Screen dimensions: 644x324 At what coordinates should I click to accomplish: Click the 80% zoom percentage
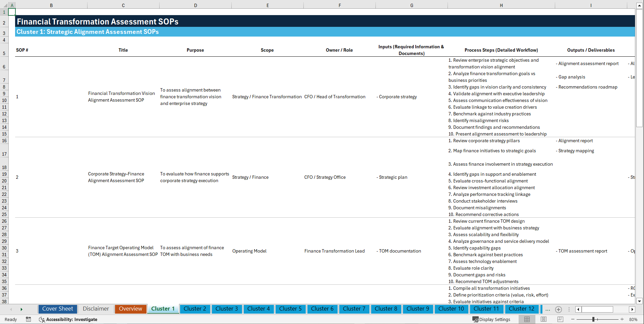click(x=633, y=319)
